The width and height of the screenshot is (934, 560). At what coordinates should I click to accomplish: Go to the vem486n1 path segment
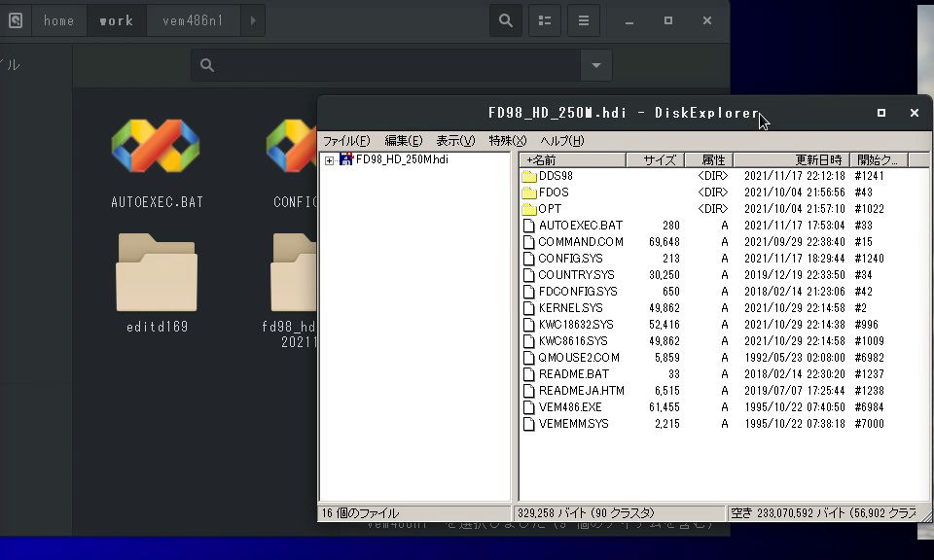pos(193,20)
